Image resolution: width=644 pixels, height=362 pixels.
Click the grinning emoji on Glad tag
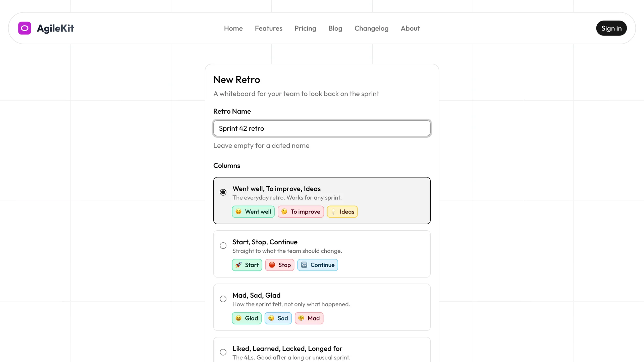click(238, 318)
